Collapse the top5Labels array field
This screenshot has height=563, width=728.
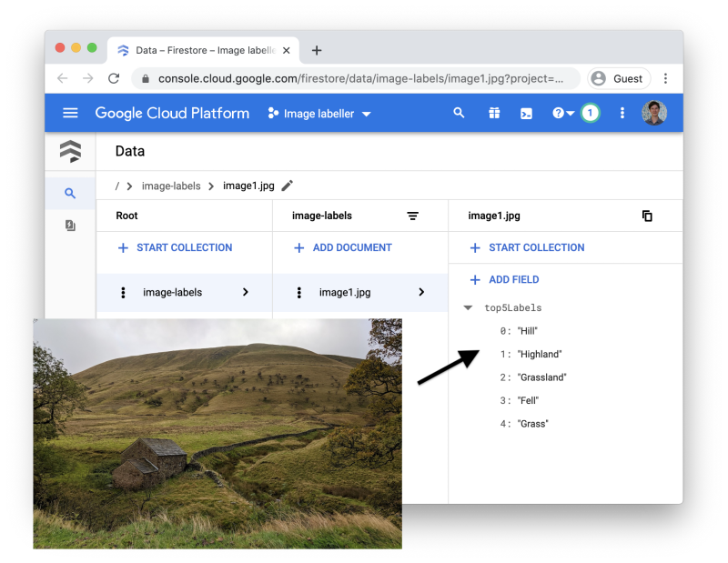point(468,308)
